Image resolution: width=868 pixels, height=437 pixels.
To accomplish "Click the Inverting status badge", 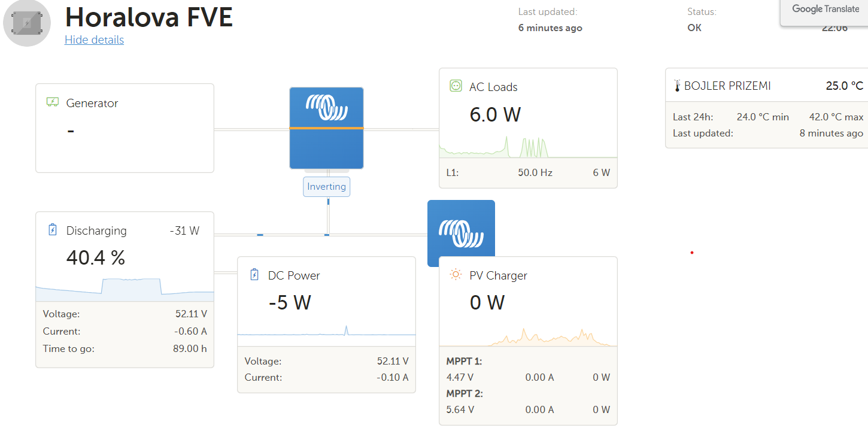I will pos(326,187).
